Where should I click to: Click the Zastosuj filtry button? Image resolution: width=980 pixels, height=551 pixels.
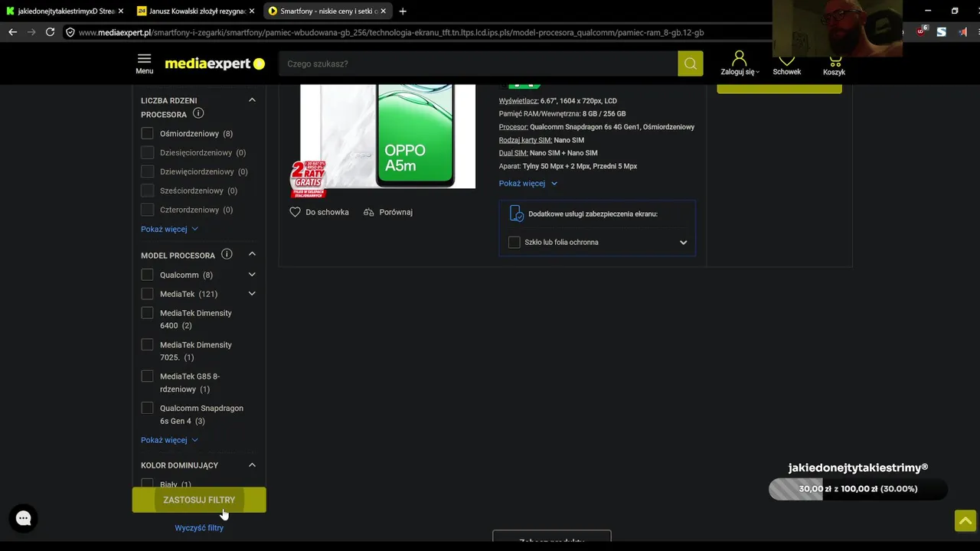click(199, 500)
